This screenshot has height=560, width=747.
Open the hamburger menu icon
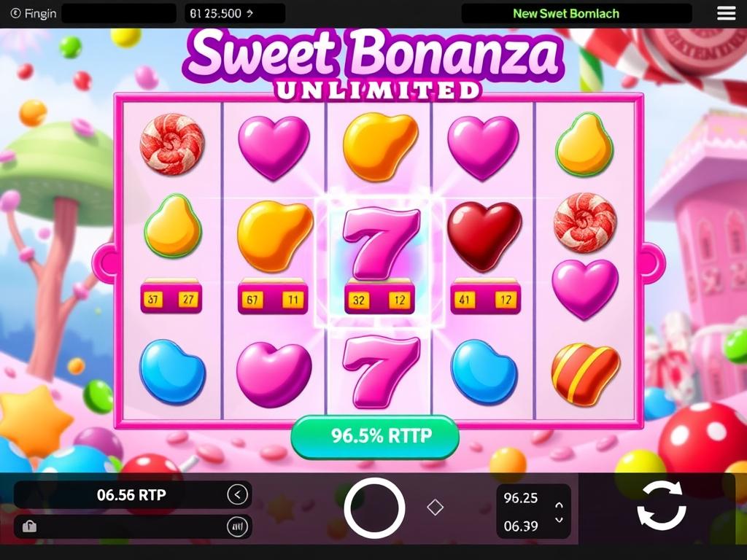(726, 13)
